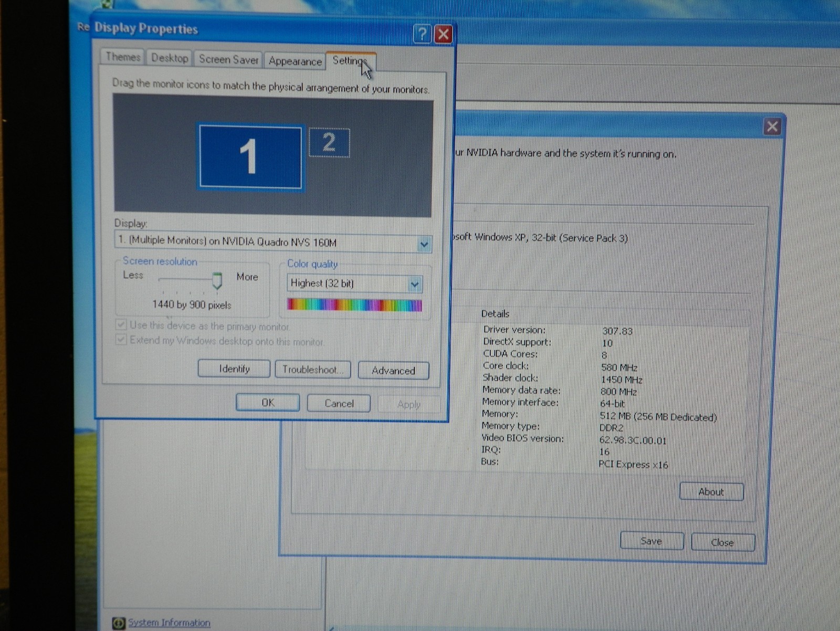The width and height of the screenshot is (840, 631).
Task: Select monitor 1 icon
Action: 250,156
